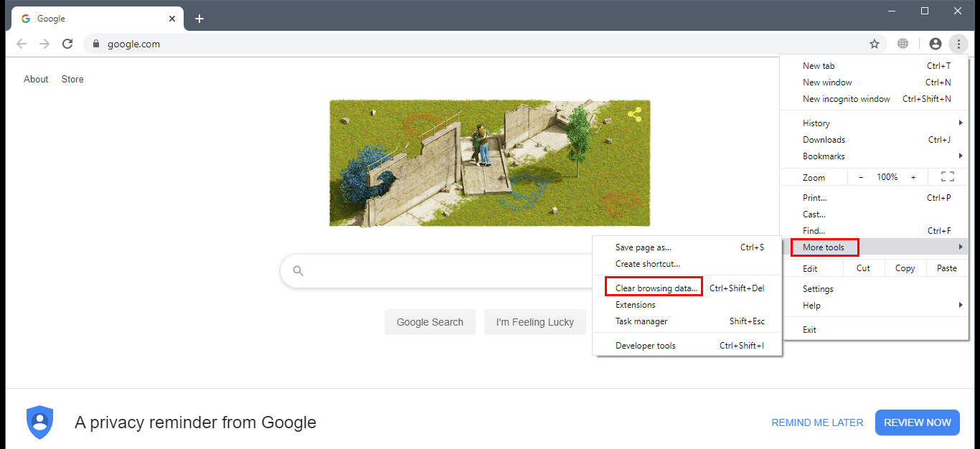
Task: Click Paste in the Edit row
Action: (947, 268)
